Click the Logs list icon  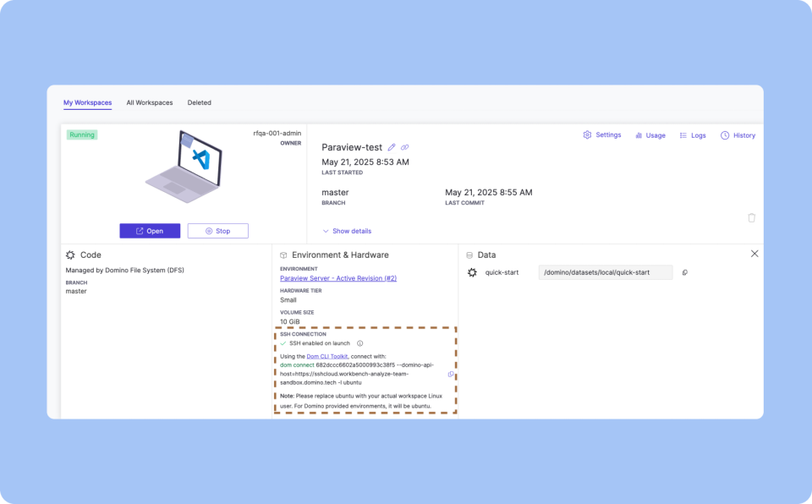tap(683, 135)
